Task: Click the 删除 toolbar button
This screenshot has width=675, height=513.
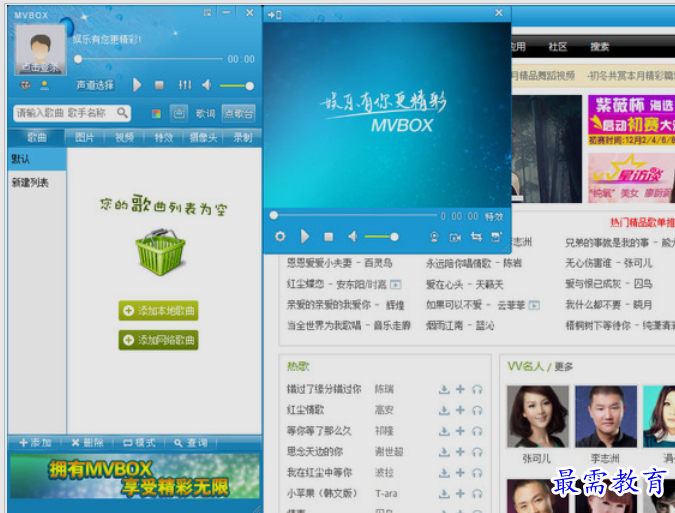Action: point(87,442)
